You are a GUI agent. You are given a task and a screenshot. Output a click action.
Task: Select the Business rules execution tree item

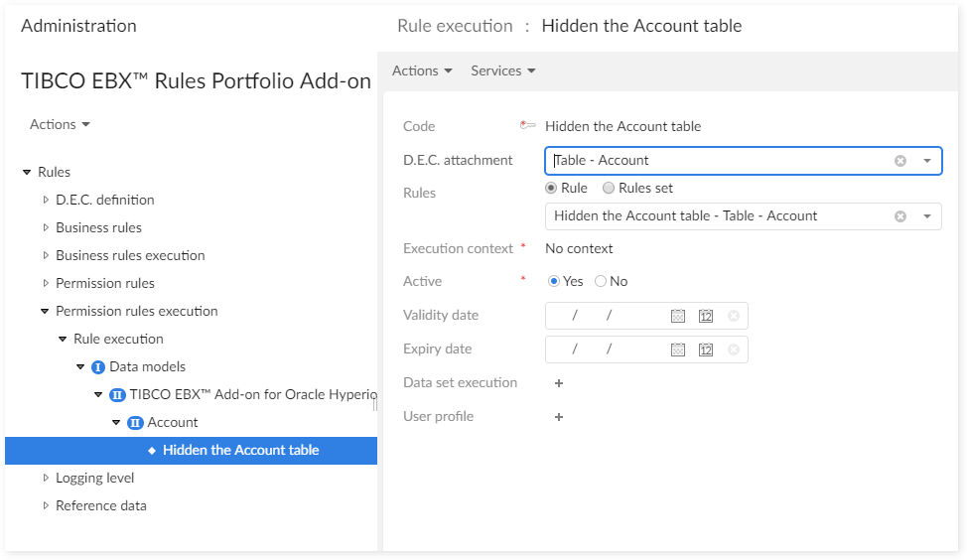click(130, 255)
